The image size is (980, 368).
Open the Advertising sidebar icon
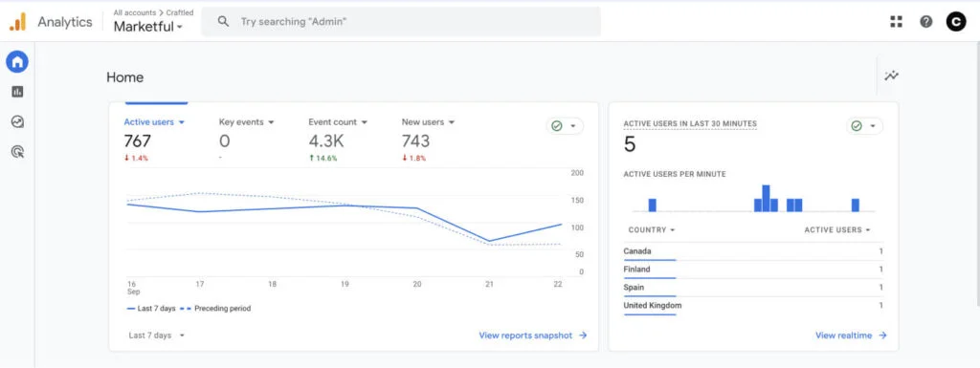pyautogui.click(x=17, y=152)
